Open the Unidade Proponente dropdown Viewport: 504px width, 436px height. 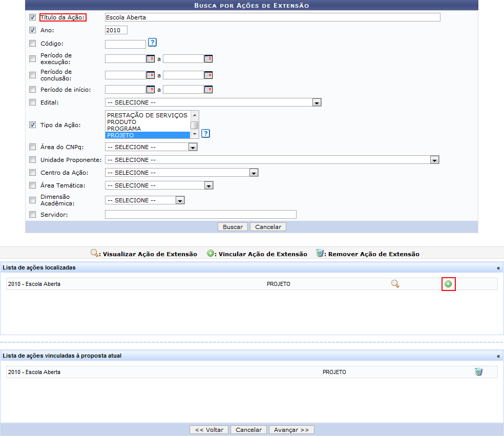(x=434, y=160)
